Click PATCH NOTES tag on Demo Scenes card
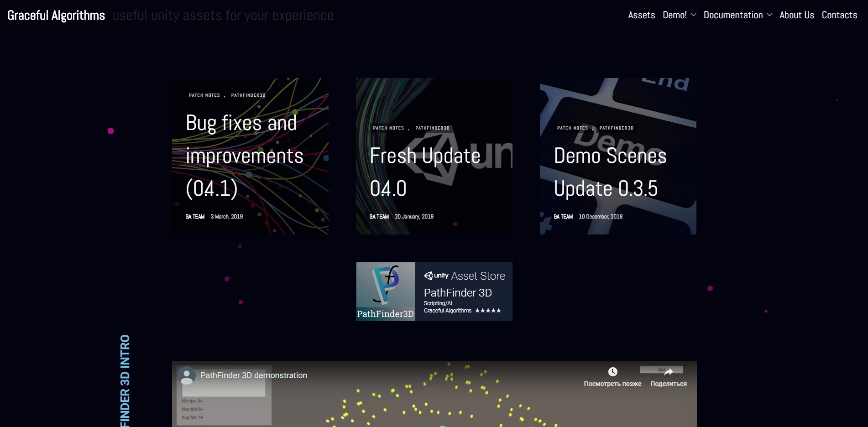The width and height of the screenshot is (868, 427). [572, 128]
